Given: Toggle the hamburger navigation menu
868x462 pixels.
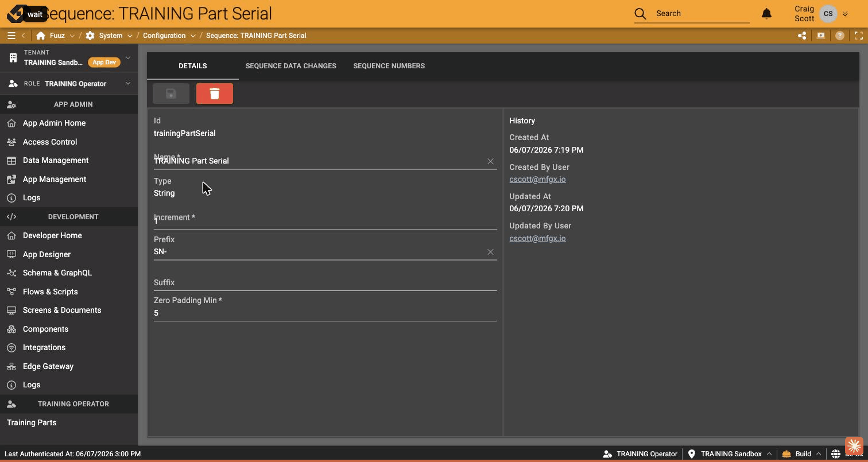Looking at the screenshot, I should 11,36.
